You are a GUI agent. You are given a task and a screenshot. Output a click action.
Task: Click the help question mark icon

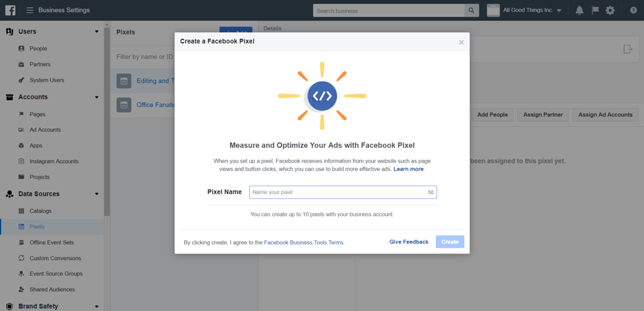633,11
